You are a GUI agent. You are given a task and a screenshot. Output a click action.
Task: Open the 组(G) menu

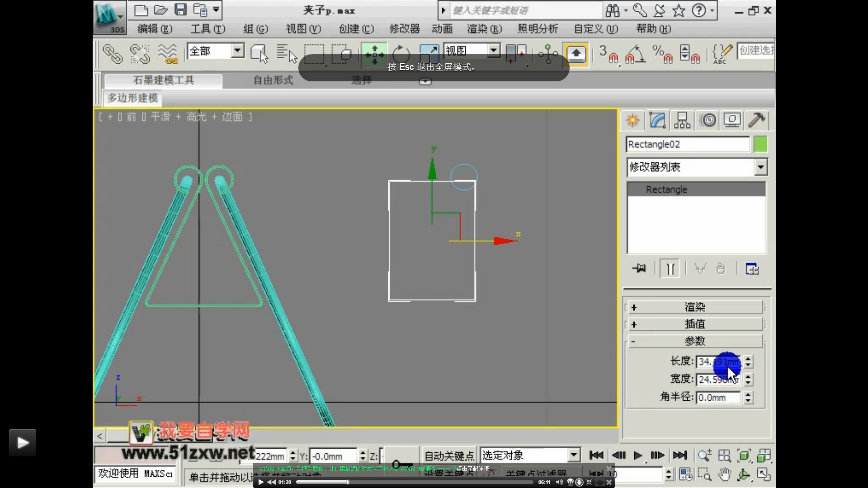[255, 29]
